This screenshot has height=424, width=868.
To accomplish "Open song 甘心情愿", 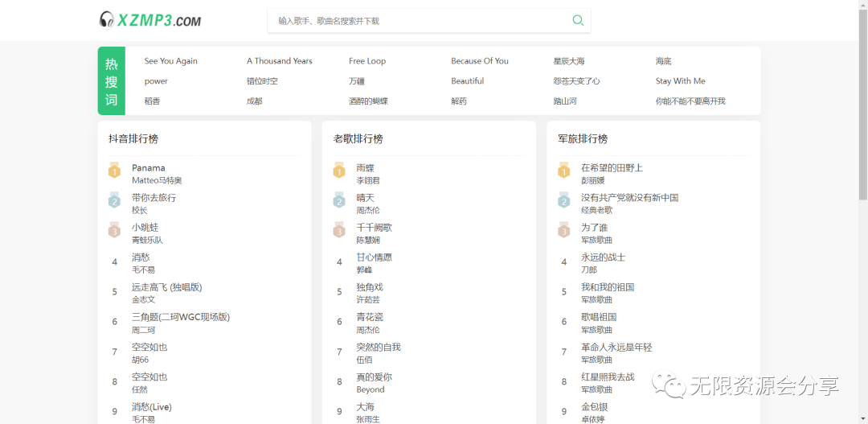I will tap(375, 257).
